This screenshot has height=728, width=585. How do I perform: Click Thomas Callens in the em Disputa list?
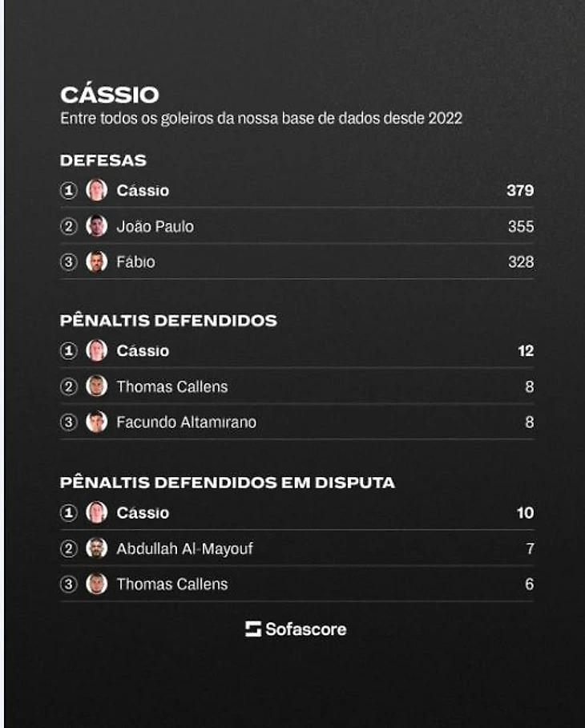pyautogui.click(x=171, y=584)
